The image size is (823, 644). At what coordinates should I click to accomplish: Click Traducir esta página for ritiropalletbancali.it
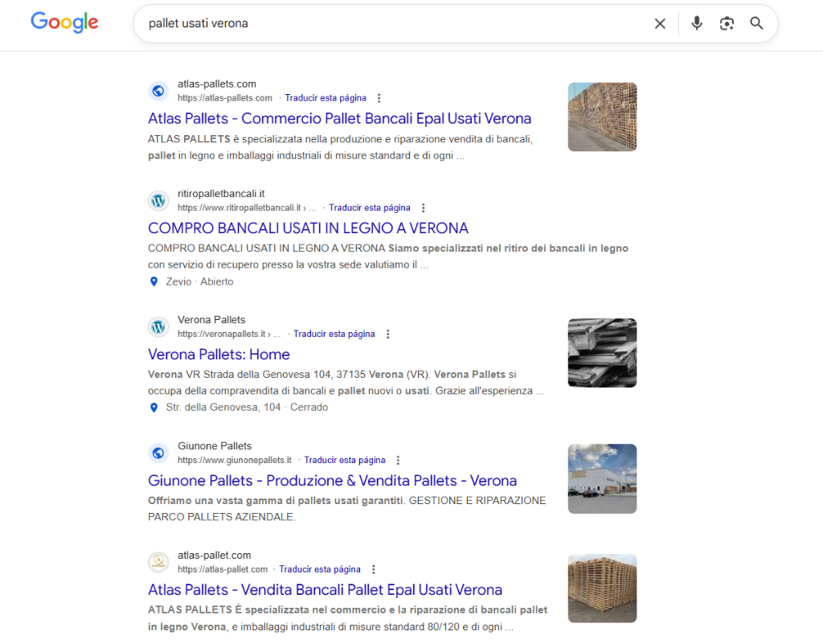click(x=369, y=207)
